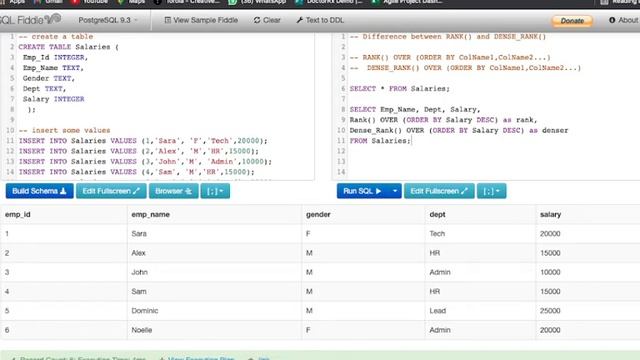
Task: Click the CREATE TABLE Salaries line in schema editor
Action: [x=69, y=47]
